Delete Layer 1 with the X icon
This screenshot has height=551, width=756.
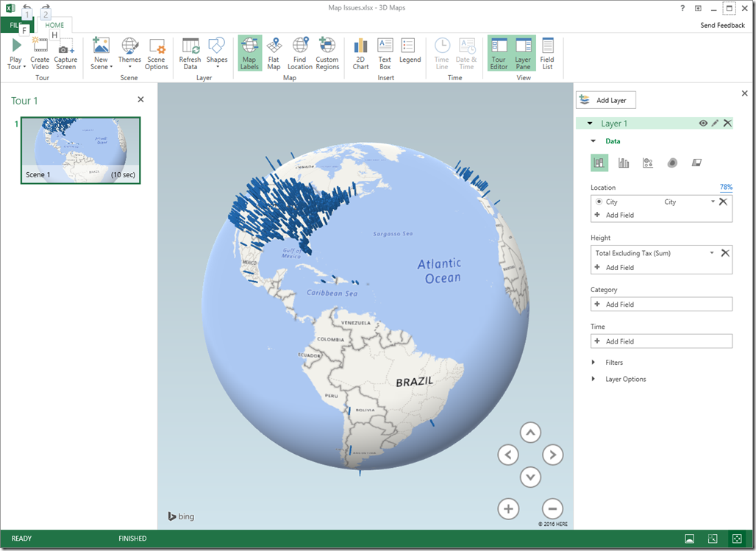coord(727,124)
